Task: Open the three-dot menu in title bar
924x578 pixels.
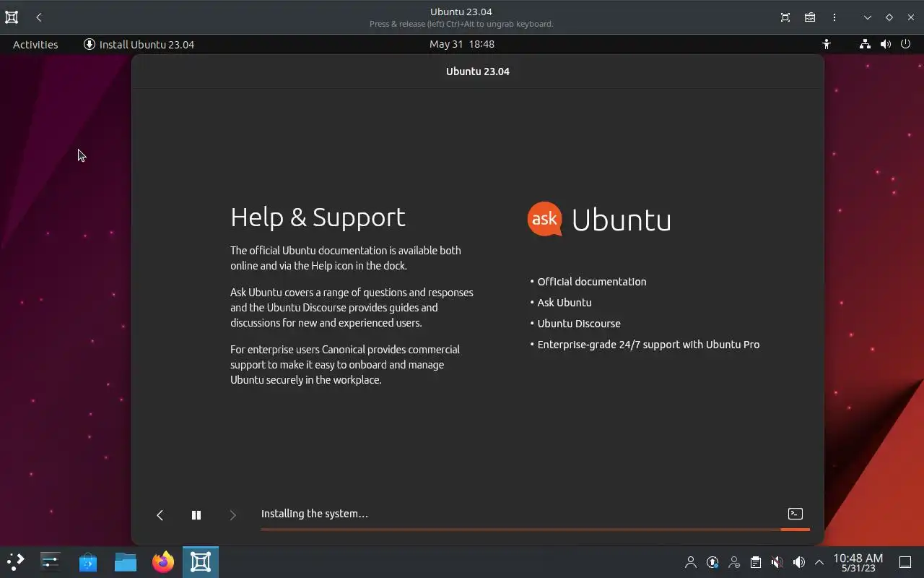Action: click(x=834, y=17)
